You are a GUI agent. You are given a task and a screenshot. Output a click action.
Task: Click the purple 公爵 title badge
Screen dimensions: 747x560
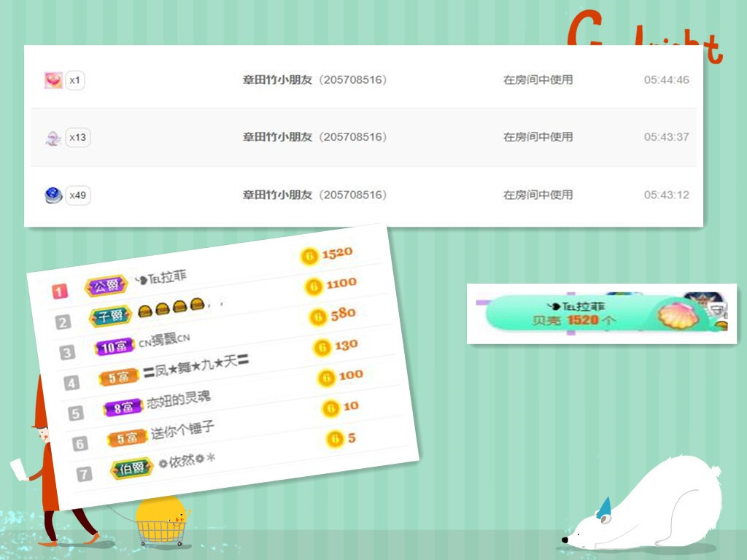(x=107, y=286)
